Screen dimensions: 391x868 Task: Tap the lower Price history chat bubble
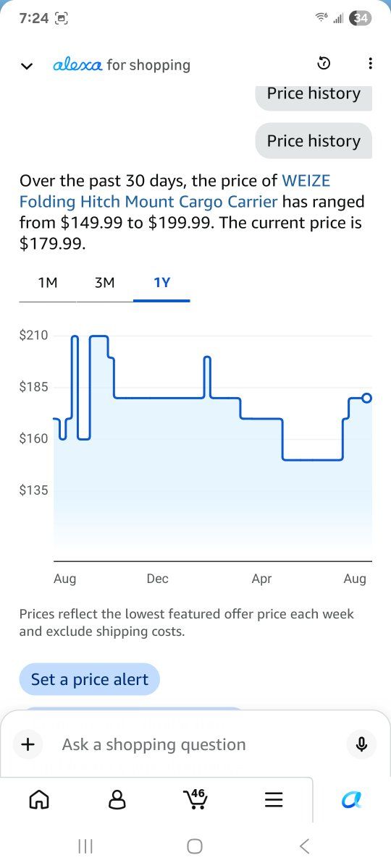point(314,141)
